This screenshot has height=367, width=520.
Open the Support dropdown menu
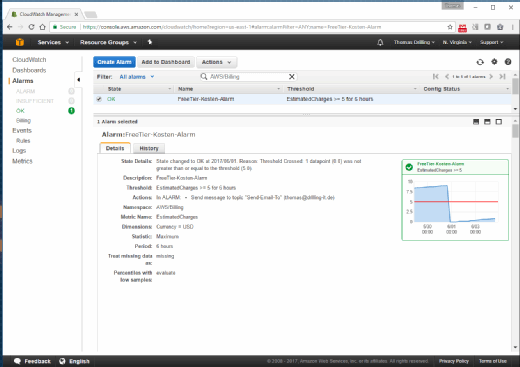click(491, 42)
